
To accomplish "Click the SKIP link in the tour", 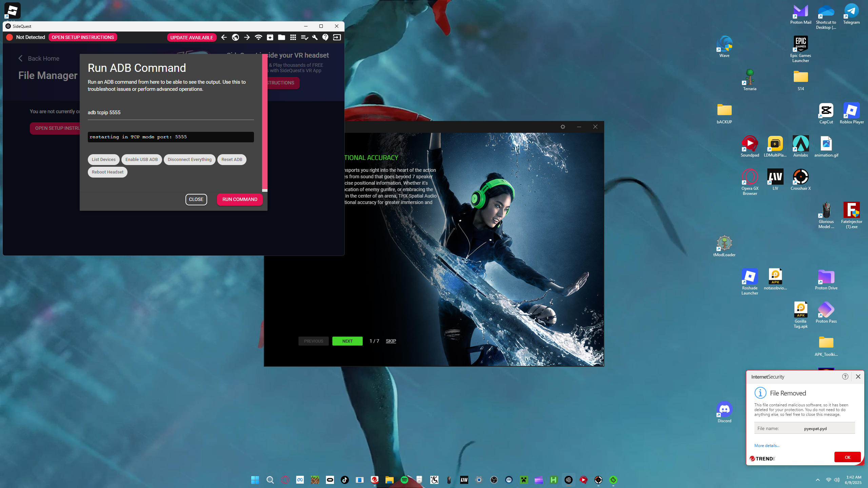I will 391,341.
